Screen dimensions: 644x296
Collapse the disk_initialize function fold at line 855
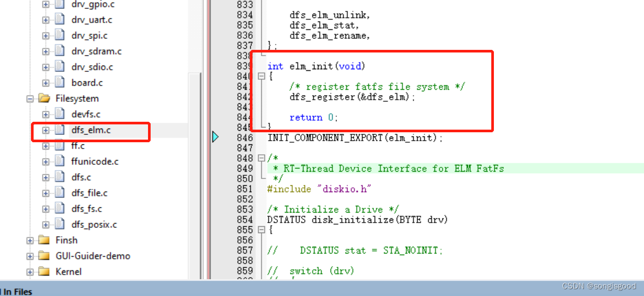261,230
